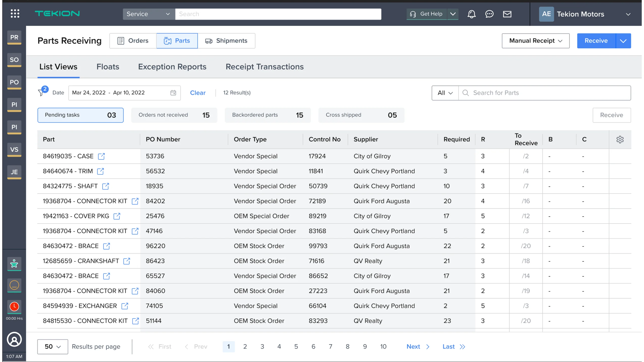Click the red time clock icon
644x362 pixels.
pyautogui.click(x=14, y=307)
